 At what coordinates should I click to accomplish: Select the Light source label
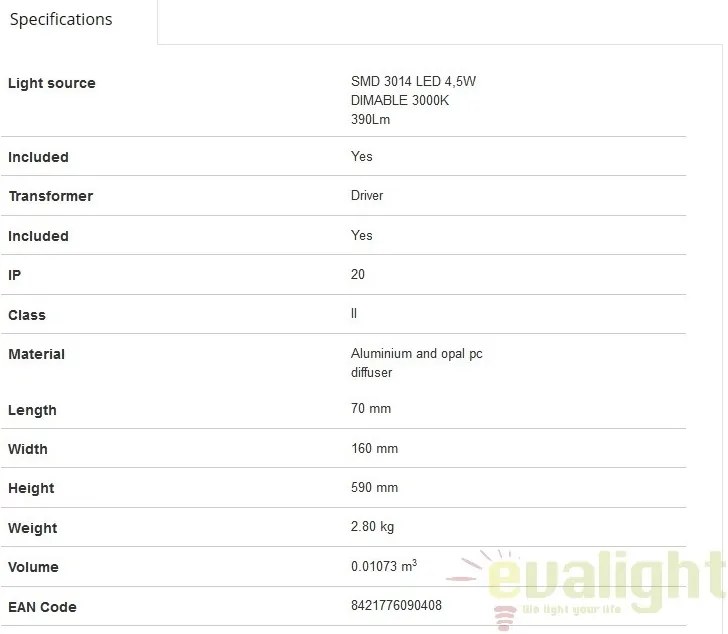click(x=52, y=83)
